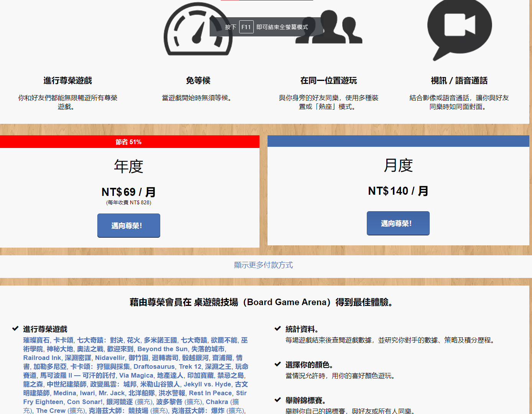Click the 免等候 heading

click(198, 80)
